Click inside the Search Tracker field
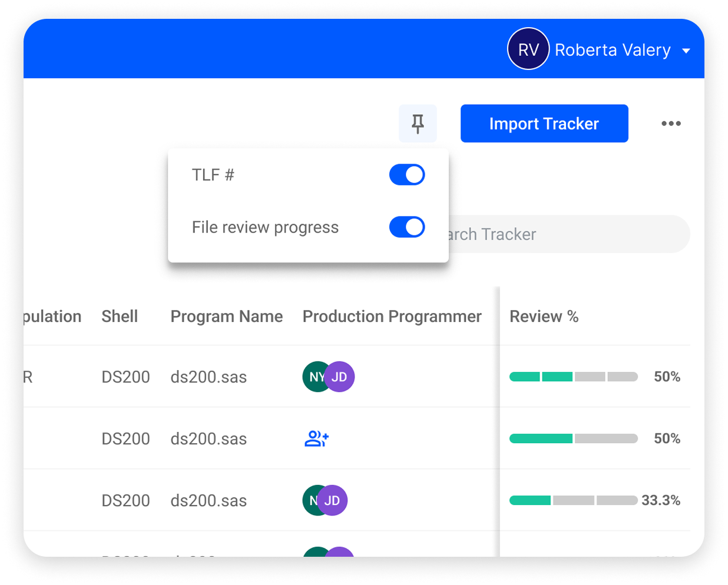 pyautogui.click(x=560, y=234)
